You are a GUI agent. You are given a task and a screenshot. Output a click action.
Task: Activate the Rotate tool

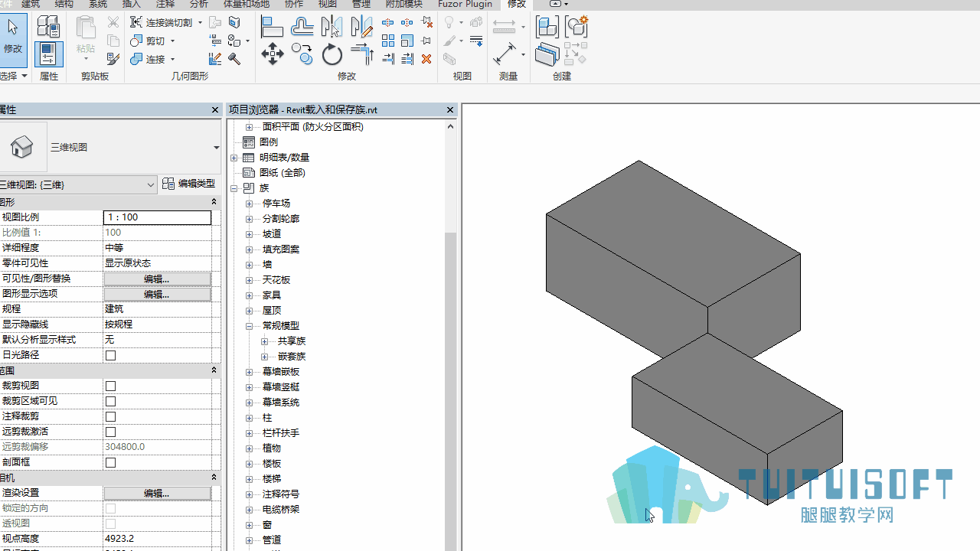coord(332,54)
